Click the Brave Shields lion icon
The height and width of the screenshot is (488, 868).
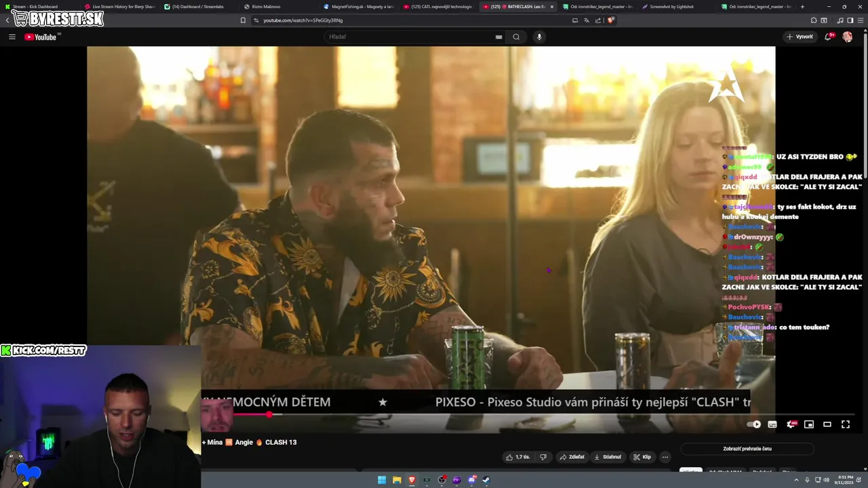click(610, 20)
